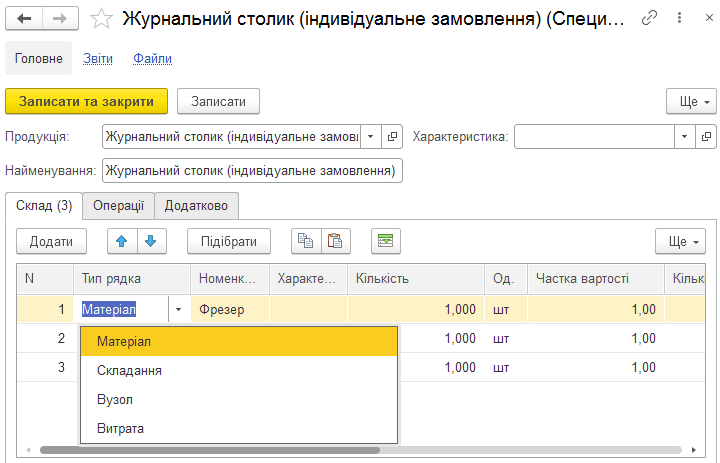Click the 1,00 Частка вартості cell in row 3
720x463 pixels.
pos(596,367)
